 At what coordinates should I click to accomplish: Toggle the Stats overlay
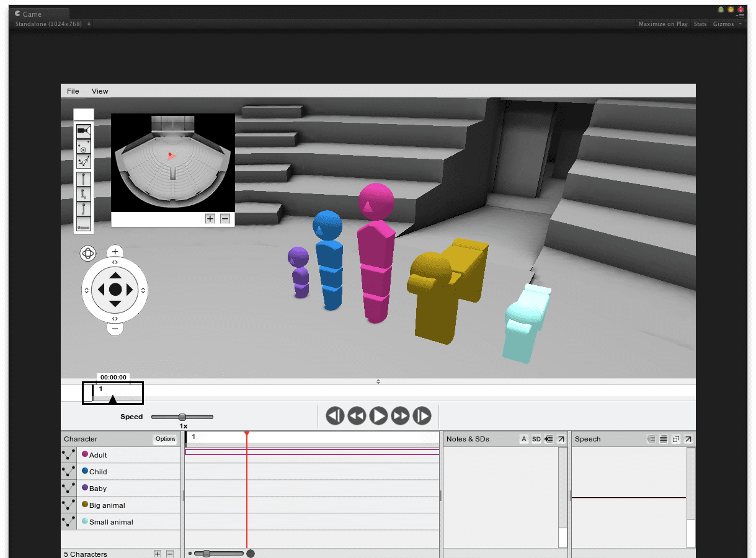click(x=700, y=24)
